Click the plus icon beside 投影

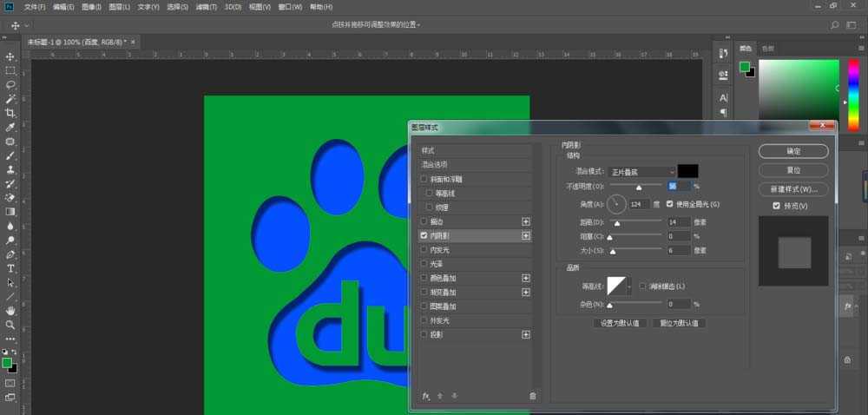pyautogui.click(x=525, y=334)
